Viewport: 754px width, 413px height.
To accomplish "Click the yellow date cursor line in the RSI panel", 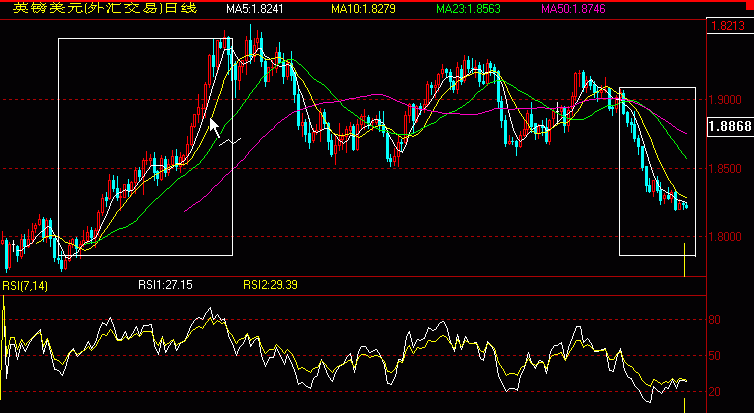I will [x=684, y=405].
